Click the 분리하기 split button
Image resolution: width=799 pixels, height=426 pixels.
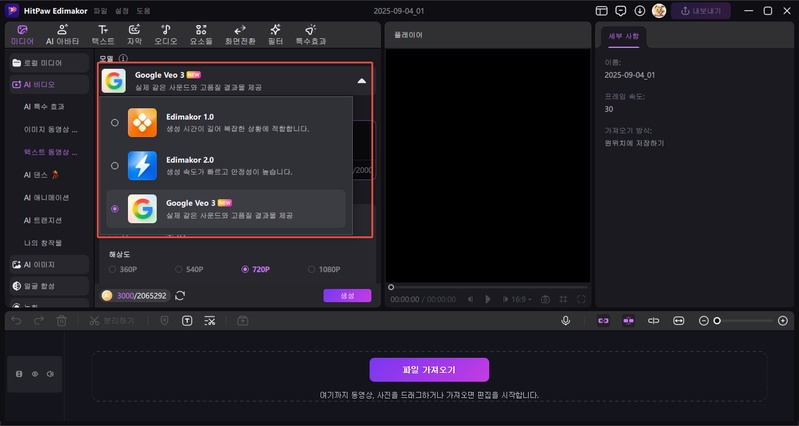click(112, 321)
